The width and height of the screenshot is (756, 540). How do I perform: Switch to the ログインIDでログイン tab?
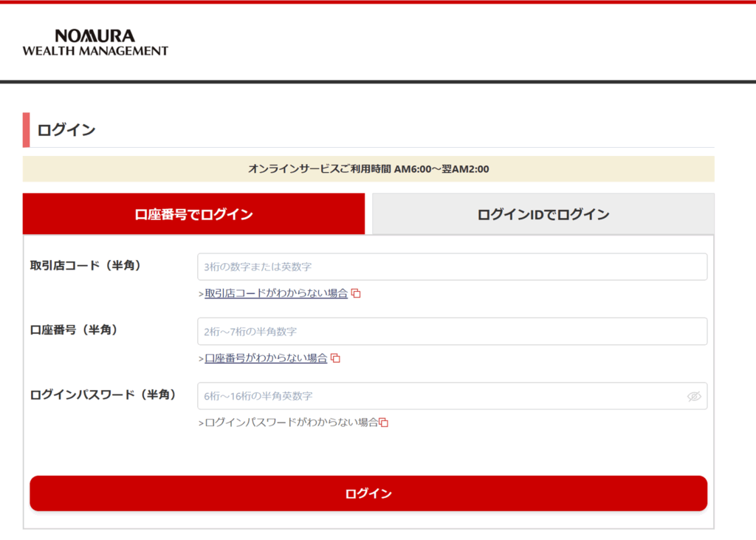click(543, 215)
